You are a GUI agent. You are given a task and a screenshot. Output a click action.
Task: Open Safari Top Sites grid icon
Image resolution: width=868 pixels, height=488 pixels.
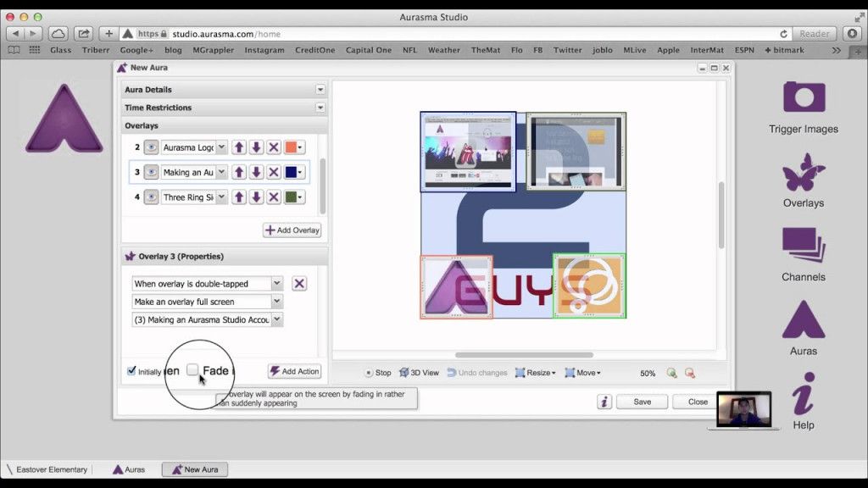[34, 50]
